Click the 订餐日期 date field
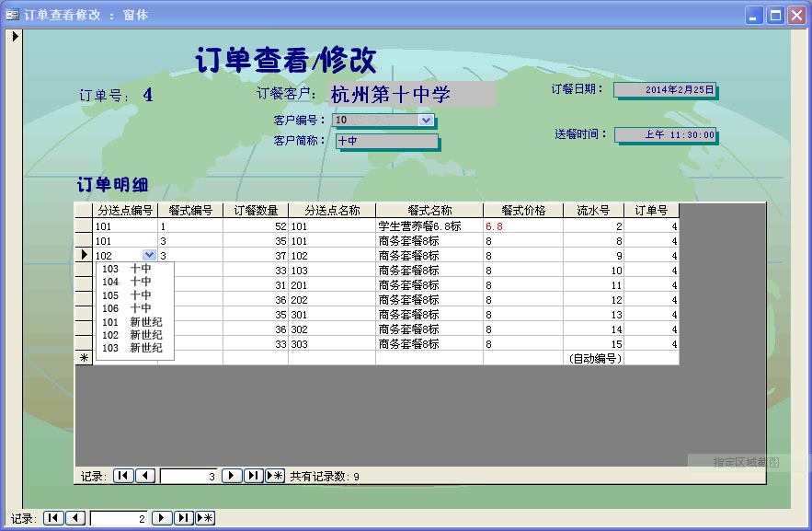Viewport: 812px width, 531px height. point(664,90)
